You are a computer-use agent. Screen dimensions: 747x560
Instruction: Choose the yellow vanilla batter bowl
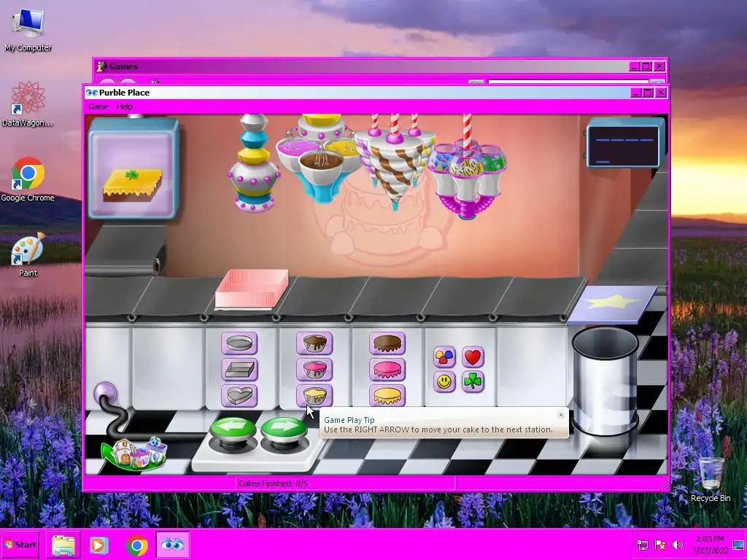(314, 396)
